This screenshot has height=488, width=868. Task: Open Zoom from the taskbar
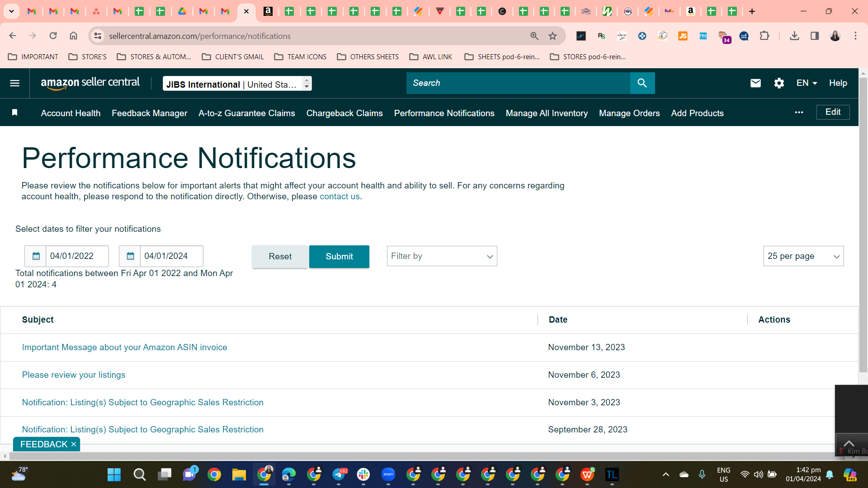tap(388, 474)
